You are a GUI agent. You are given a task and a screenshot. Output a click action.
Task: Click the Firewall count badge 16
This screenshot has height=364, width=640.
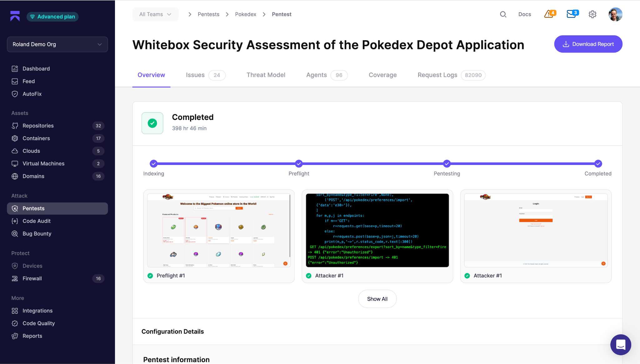(98, 278)
